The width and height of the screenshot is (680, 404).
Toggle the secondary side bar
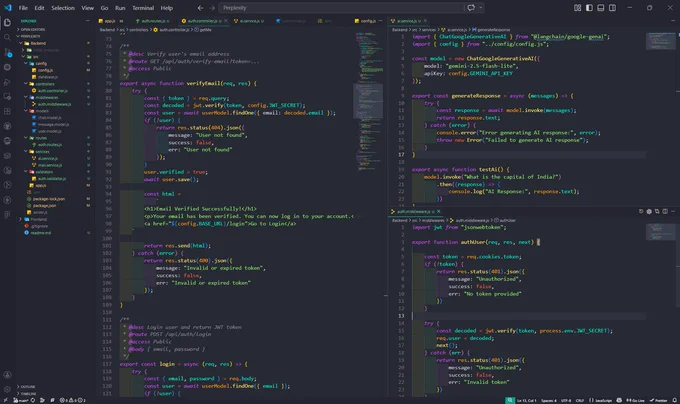click(x=612, y=8)
